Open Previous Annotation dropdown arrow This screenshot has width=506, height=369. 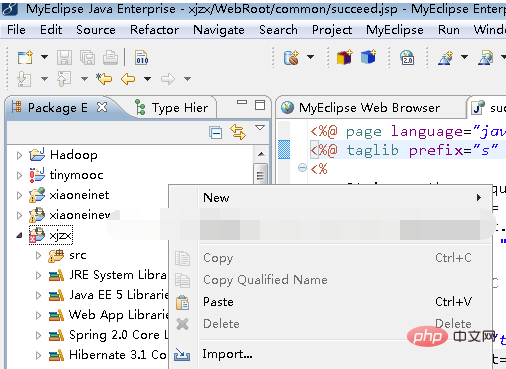[84, 79]
